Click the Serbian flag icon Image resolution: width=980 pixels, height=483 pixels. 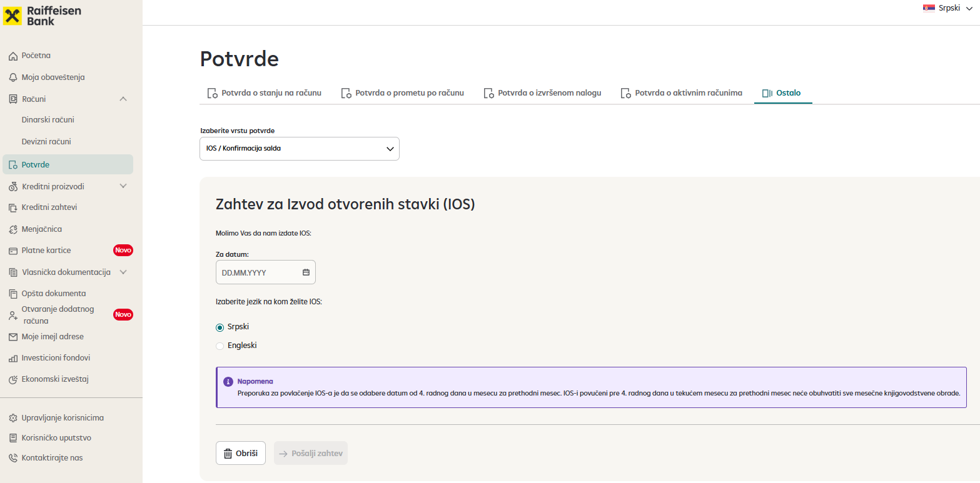[929, 8]
